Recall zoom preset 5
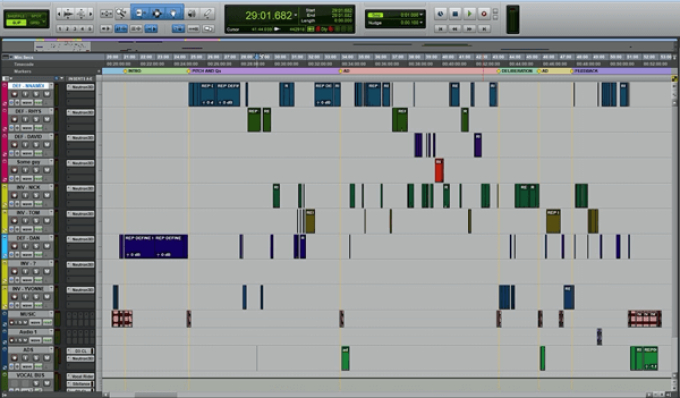Image resolution: width=680 pixels, height=398 pixels. [90, 29]
